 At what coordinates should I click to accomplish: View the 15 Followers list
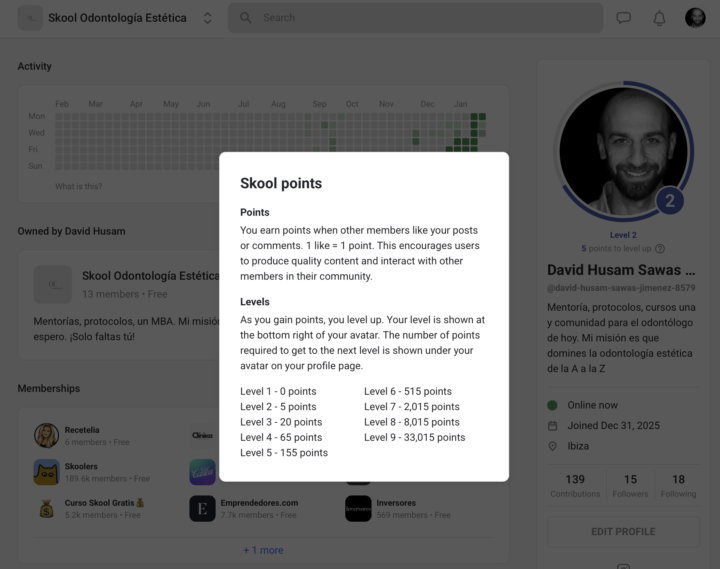pyautogui.click(x=630, y=486)
